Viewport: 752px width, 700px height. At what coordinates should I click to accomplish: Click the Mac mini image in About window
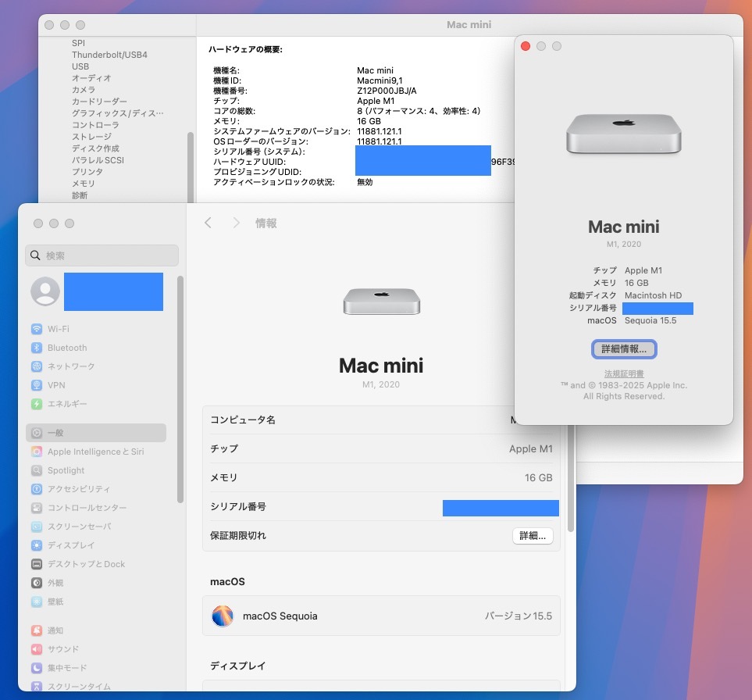(623, 134)
